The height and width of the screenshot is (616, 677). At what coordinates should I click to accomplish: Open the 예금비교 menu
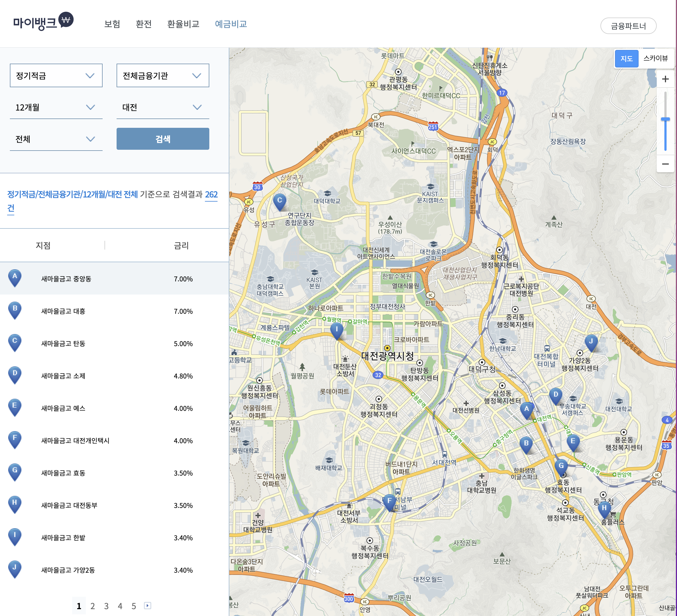point(231,24)
